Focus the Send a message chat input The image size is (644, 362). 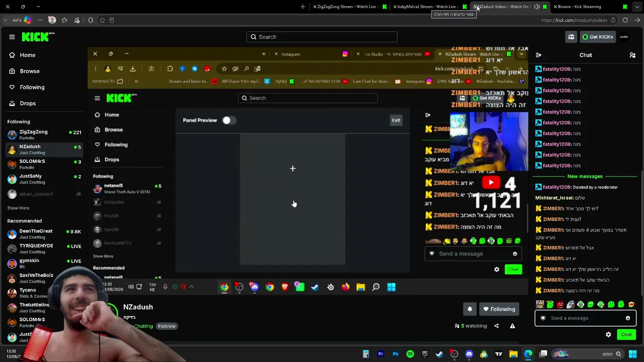pyautogui.click(x=585, y=318)
